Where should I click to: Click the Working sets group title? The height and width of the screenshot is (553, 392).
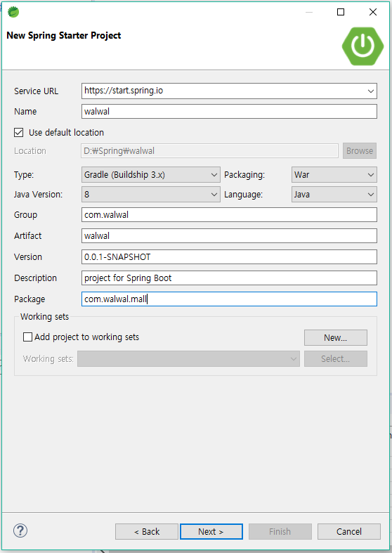[44, 317]
